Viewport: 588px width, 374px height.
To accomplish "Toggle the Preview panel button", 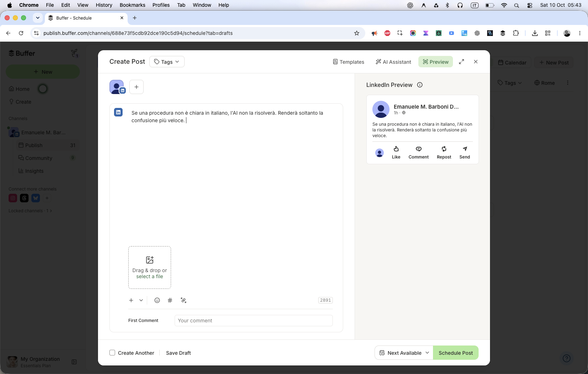I will (x=435, y=62).
